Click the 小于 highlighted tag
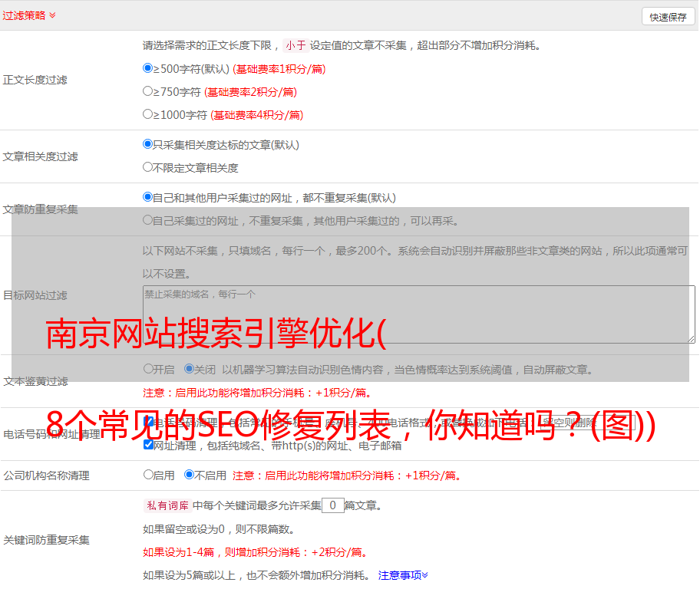This screenshot has height=589, width=700. [x=296, y=45]
